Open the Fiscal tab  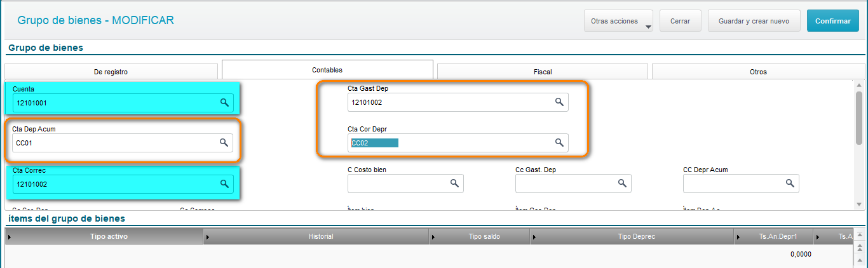[542, 72]
